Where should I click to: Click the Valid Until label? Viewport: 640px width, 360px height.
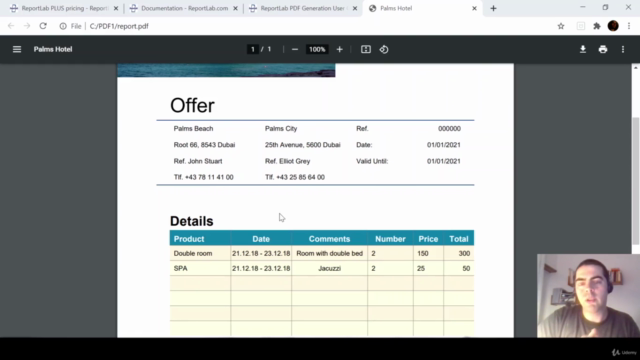(x=372, y=161)
